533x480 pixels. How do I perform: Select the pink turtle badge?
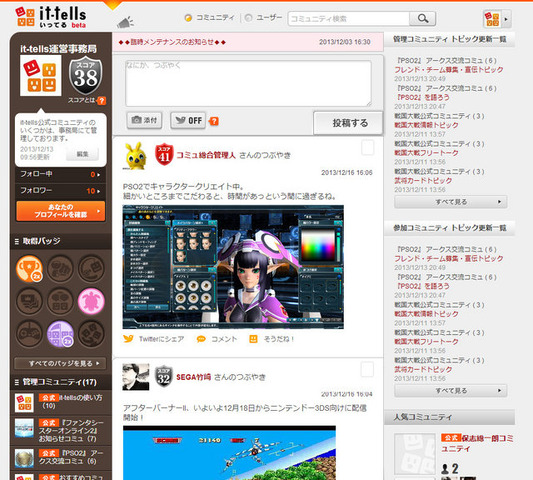[x=91, y=301]
